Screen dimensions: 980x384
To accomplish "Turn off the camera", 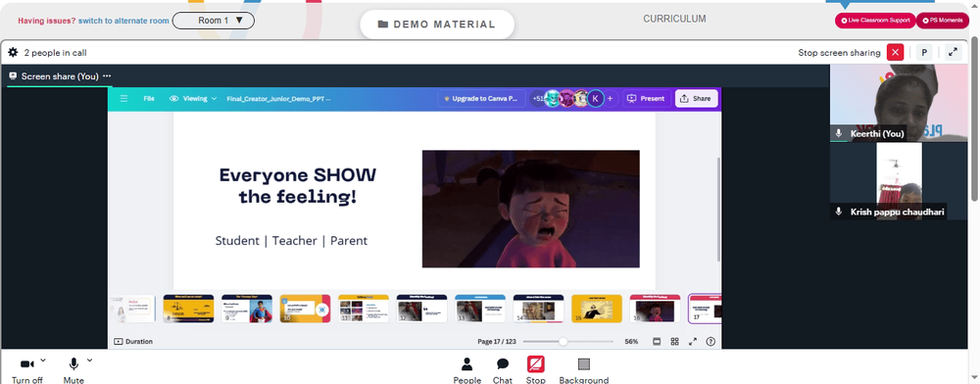I will click(26, 369).
